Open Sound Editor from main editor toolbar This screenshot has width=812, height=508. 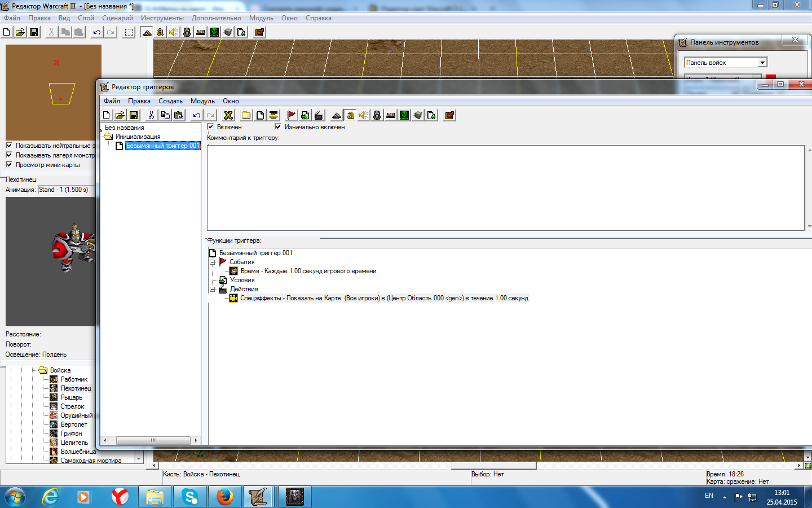pyautogui.click(x=174, y=32)
